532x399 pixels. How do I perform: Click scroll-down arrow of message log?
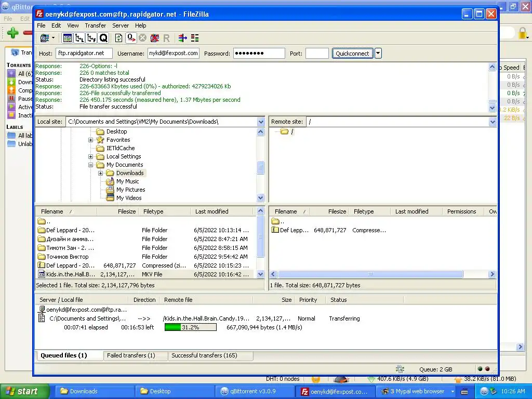click(493, 108)
